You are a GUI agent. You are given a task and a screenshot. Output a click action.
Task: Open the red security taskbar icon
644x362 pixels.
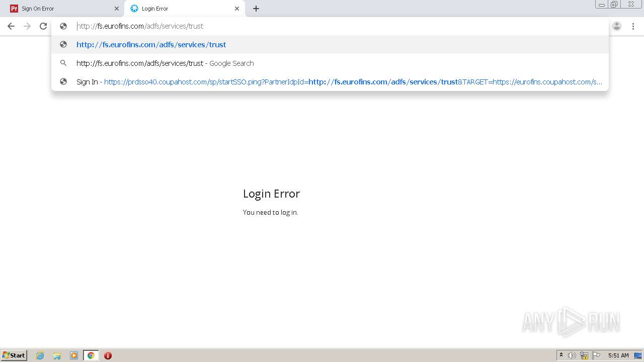click(x=108, y=355)
